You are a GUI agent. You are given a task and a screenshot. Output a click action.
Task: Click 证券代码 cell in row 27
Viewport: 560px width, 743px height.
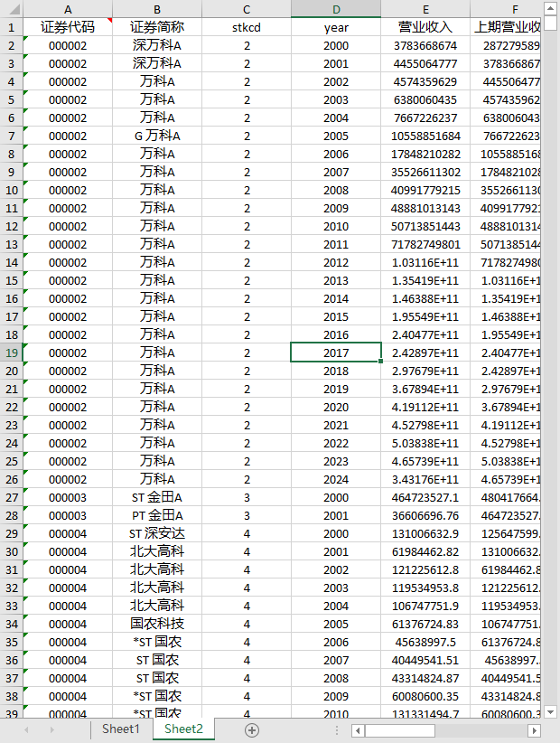[x=68, y=497]
